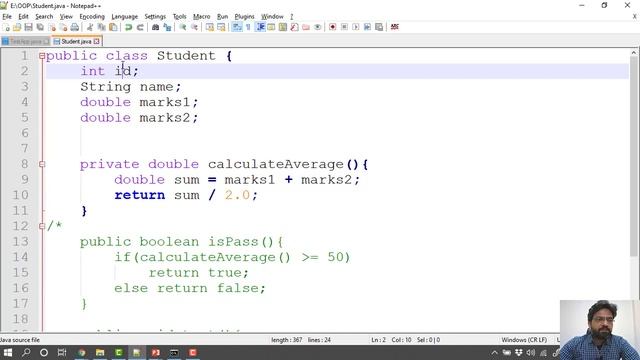This screenshot has width=640, height=360.
Task: Open the ? help menu
Action: tap(291, 16)
